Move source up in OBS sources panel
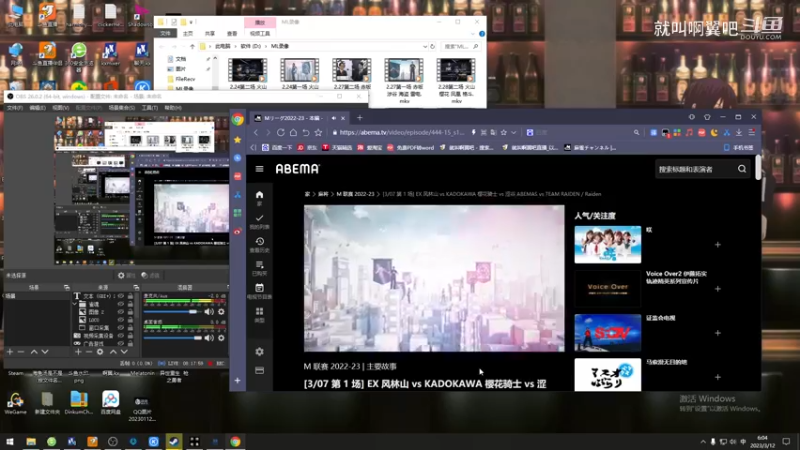Image resolution: width=800 pixels, height=450 pixels. pos(113,352)
